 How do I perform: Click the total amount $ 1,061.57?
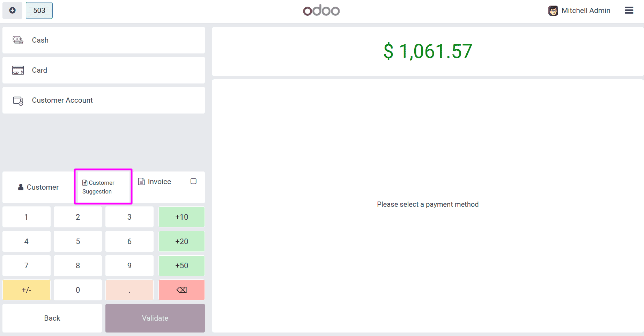[x=428, y=51]
